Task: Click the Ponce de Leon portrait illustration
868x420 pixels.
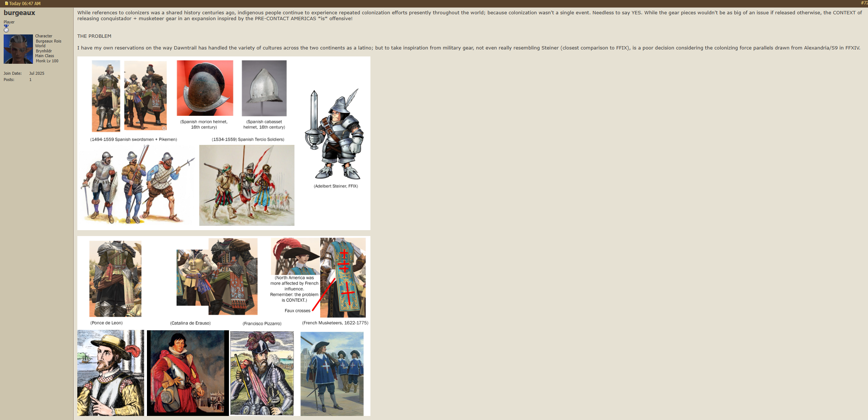Action: (111, 373)
